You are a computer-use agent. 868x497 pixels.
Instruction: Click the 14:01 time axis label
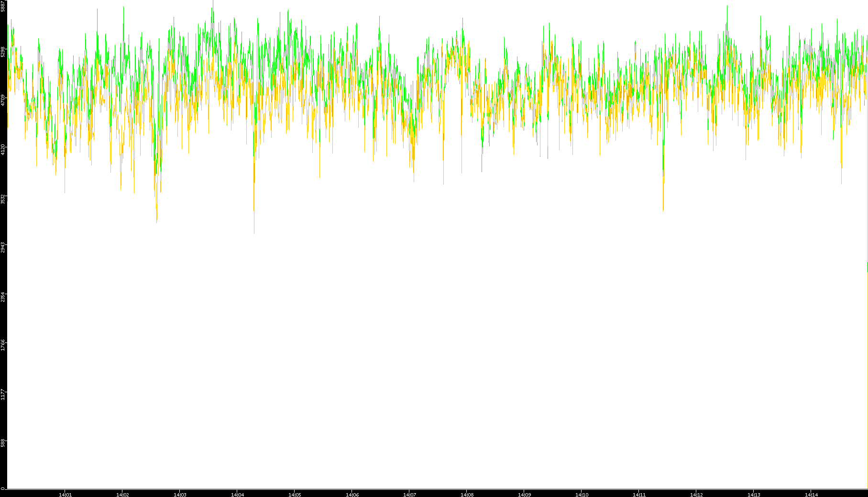click(65, 494)
